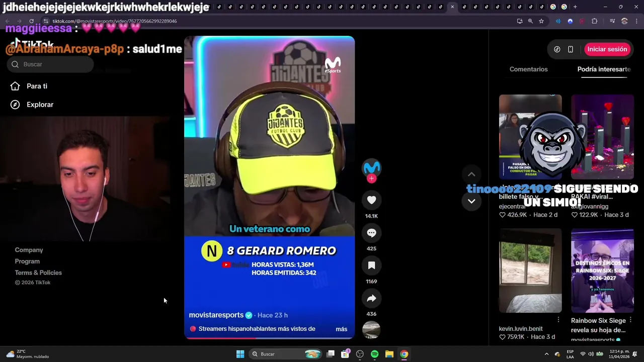The height and width of the screenshot is (362, 644).
Task: Switch to the last Google tab
Action: tap(564, 7)
